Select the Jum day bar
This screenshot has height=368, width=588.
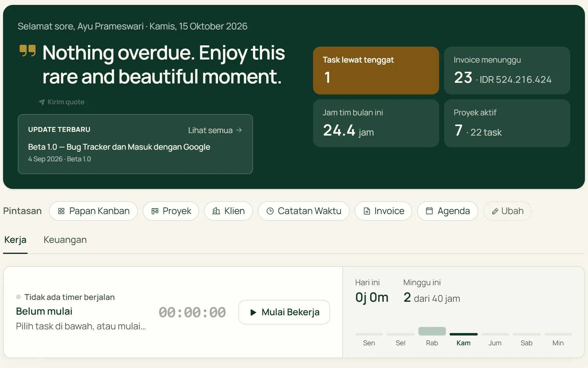(x=495, y=334)
